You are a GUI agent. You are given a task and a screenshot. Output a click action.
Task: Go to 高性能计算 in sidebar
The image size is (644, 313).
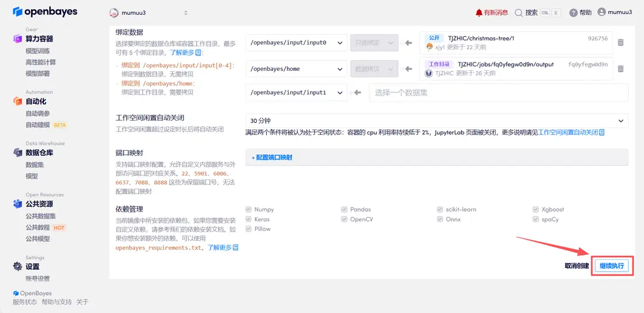40,62
